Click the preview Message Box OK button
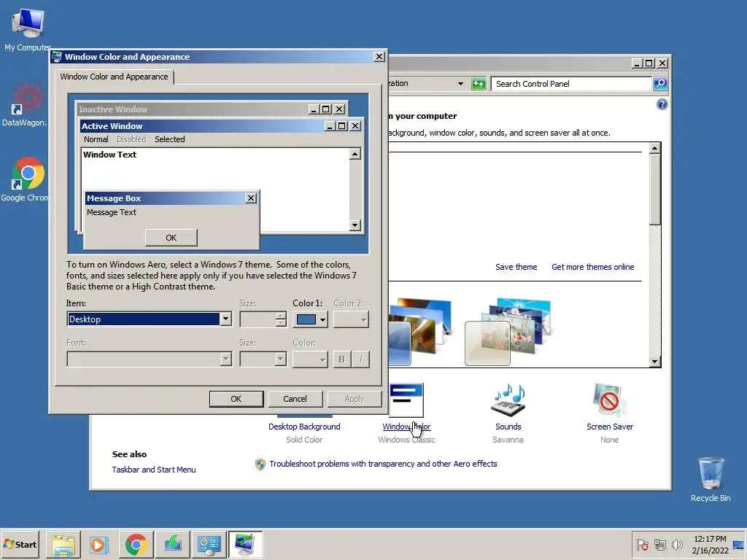Viewport: 747px width, 560px height. coord(171,238)
